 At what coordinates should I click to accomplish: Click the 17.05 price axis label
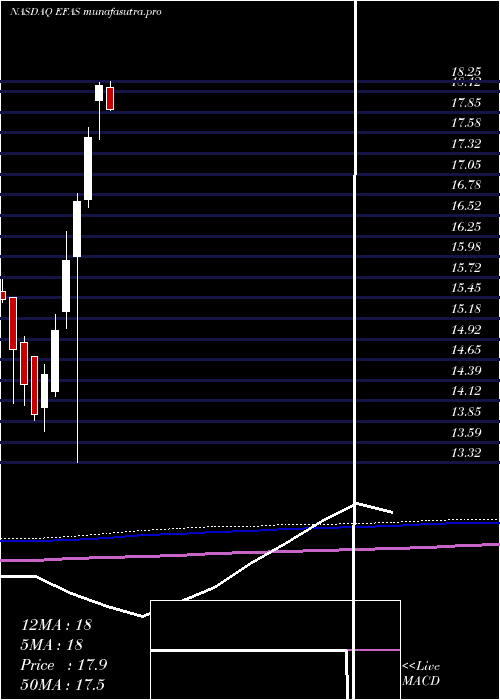466,165
